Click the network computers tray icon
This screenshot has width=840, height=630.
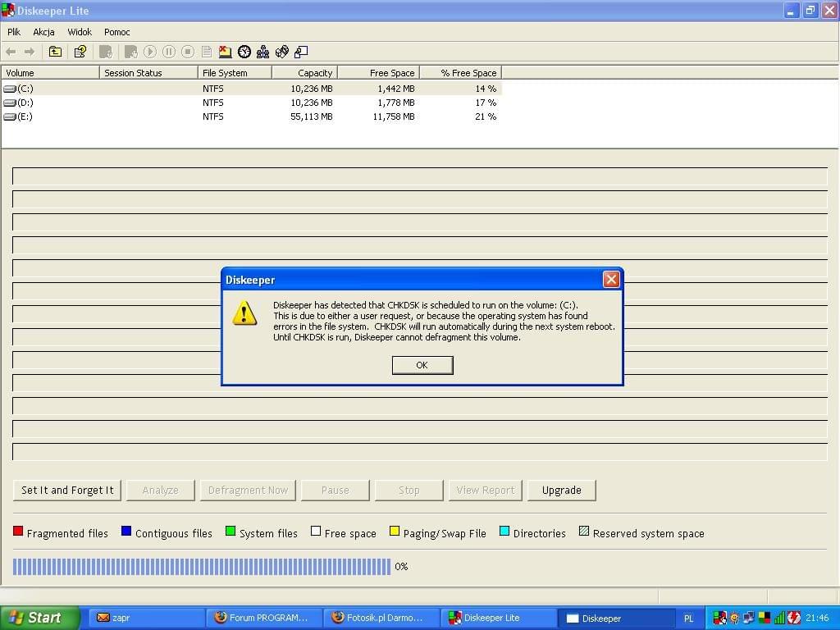pos(749,619)
